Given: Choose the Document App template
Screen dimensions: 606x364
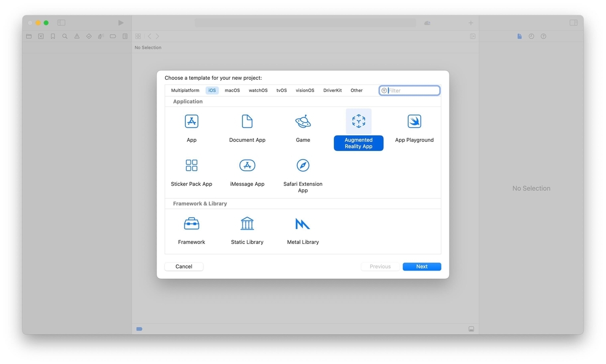Looking at the screenshot, I should (x=247, y=122).
